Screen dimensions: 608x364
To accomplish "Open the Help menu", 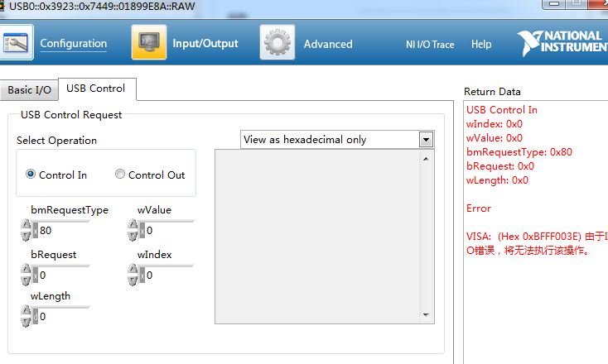I will pyautogui.click(x=481, y=45).
